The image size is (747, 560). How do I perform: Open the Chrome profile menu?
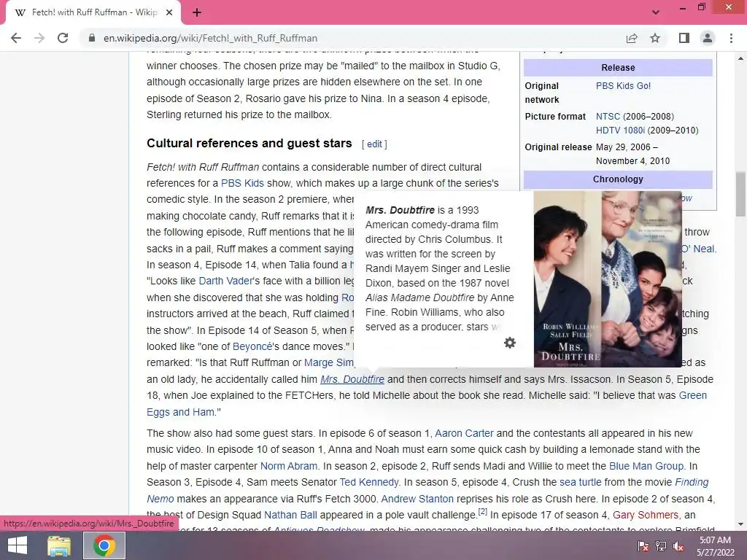click(708, 38)
